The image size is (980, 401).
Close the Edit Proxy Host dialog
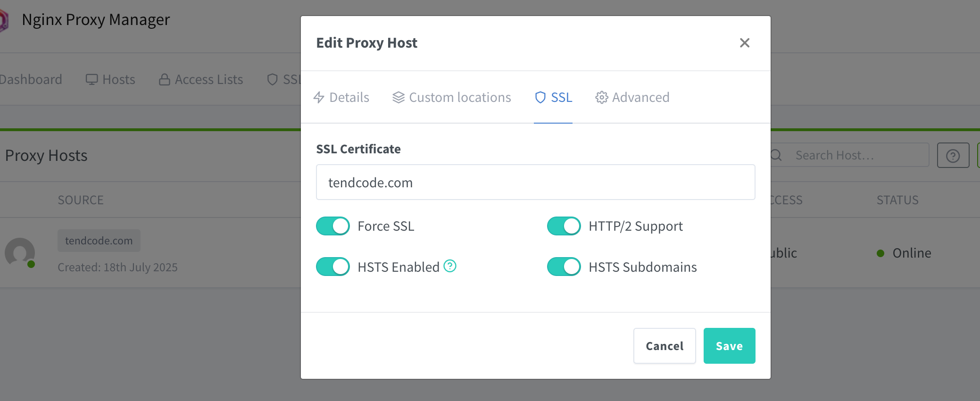(745, 43)
